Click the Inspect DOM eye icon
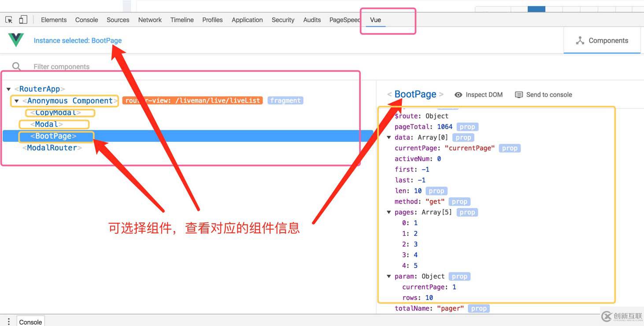The width and height of the screenshot is (644, 326). (x=458, y=95)
